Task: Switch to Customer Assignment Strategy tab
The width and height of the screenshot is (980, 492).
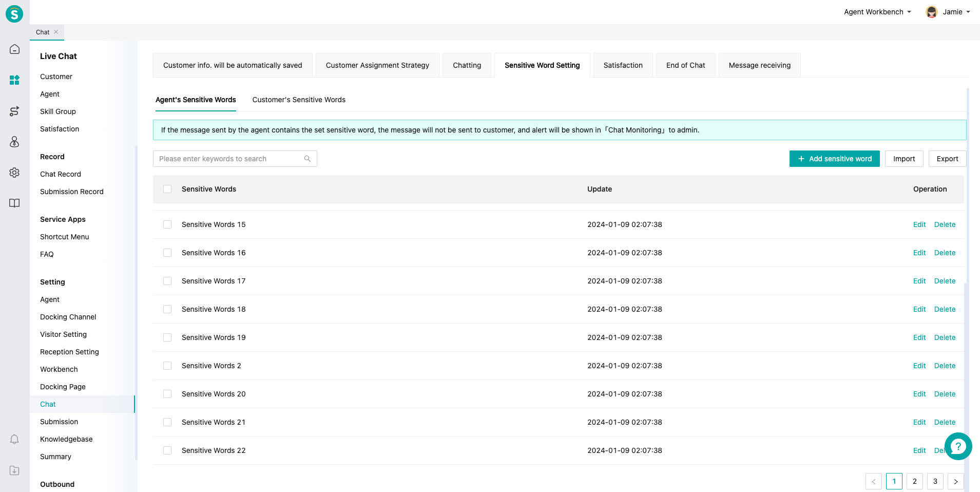Action: (377, 65)
